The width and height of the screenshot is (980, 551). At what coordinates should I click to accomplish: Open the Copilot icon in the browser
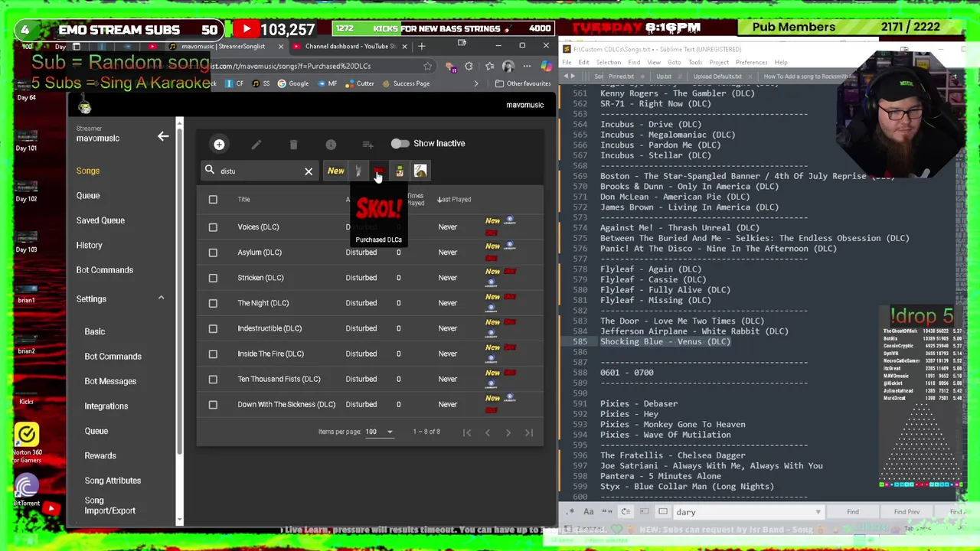pyautogui.click(x=546, y=67)
